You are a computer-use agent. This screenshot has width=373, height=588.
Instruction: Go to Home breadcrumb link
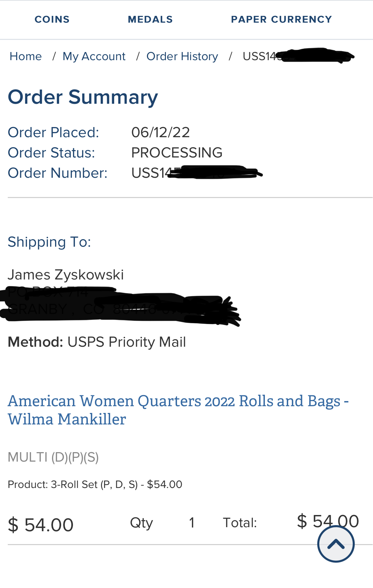(x=26, y=56)
